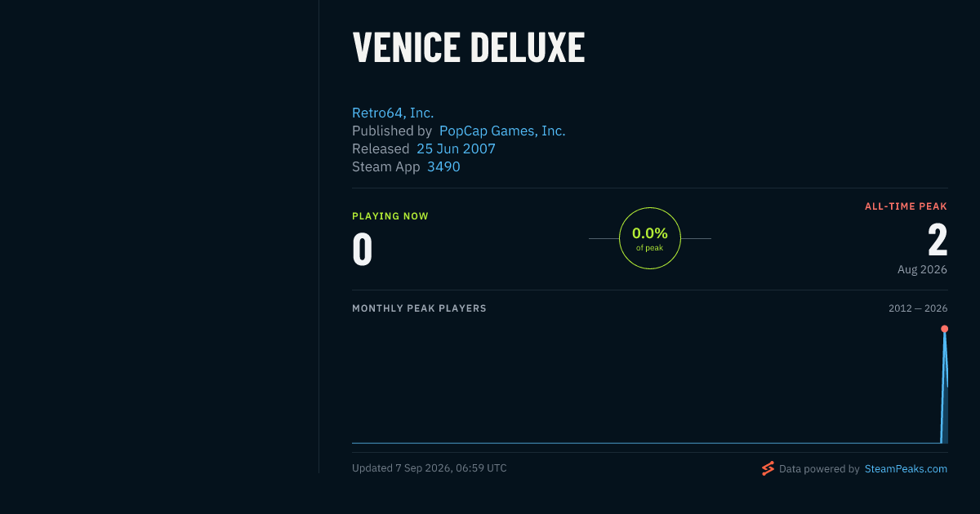Click the Updated 7 Sep 2026 timestamp
The width and height of the screenshot is (980, 514).
(430, 468)
